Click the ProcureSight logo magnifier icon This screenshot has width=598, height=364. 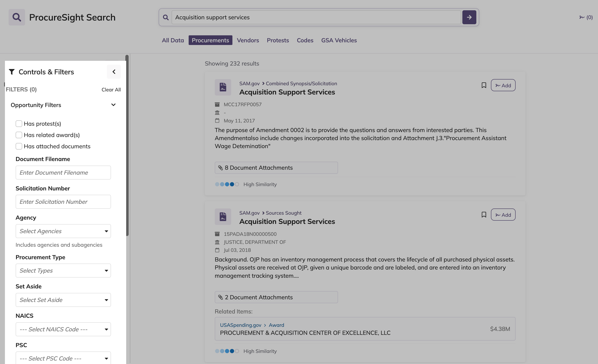(x=17, y=17)
